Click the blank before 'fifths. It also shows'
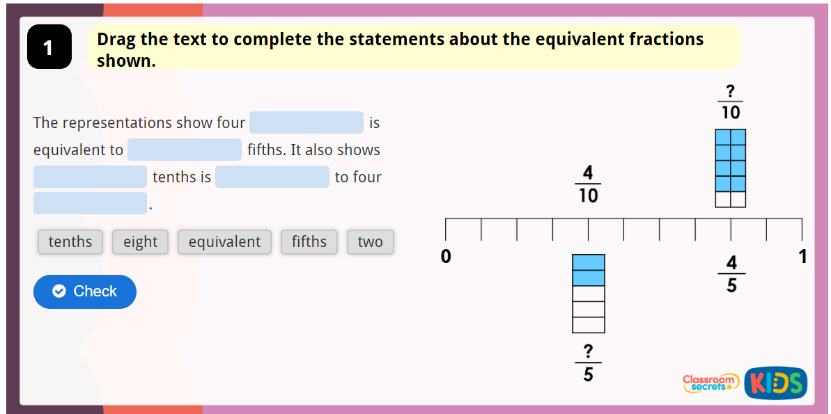The height and width of the screenshot is (414, 831). (x=185, y=150)
